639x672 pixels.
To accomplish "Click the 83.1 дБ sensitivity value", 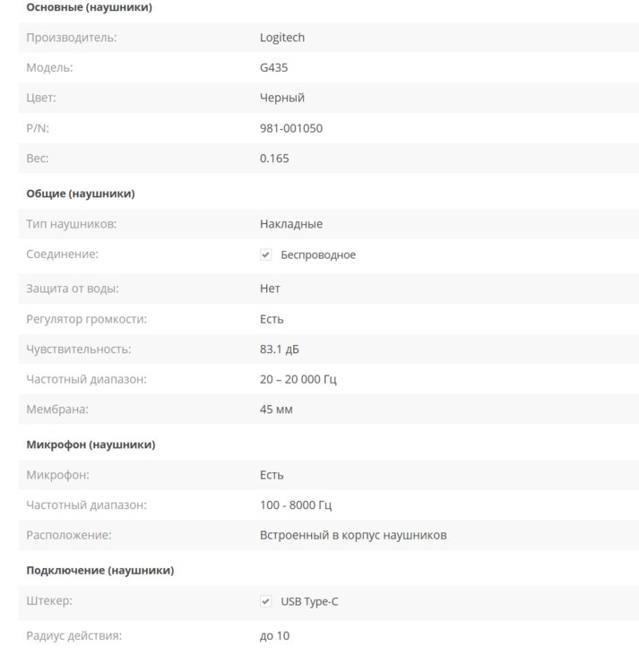I will pyautogui.click(x=280, y=349).
